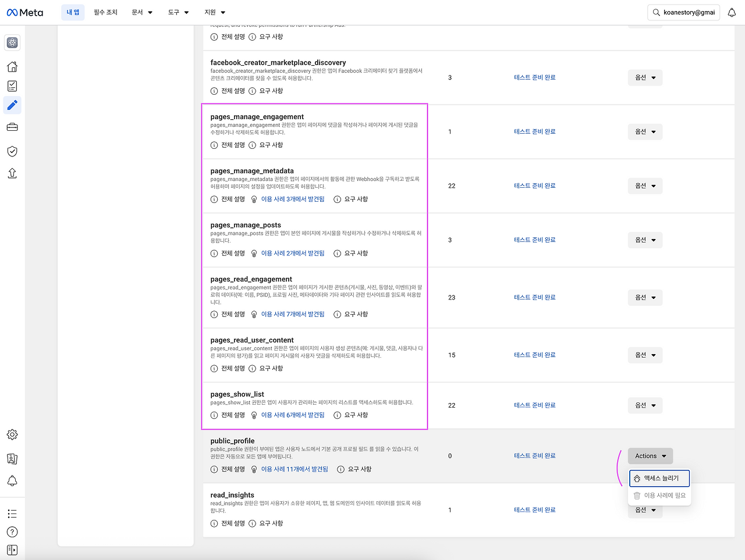Expand the sidebar with the panel icon
Image resolution: width=745 pixels, height=560 pixels.
pos(12,550)
